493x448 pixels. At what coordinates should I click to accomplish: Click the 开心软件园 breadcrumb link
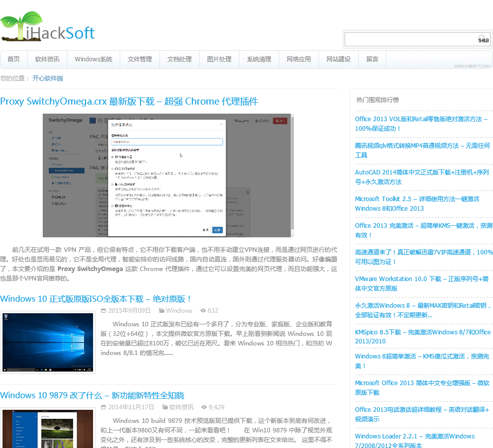tap(47, 78)
